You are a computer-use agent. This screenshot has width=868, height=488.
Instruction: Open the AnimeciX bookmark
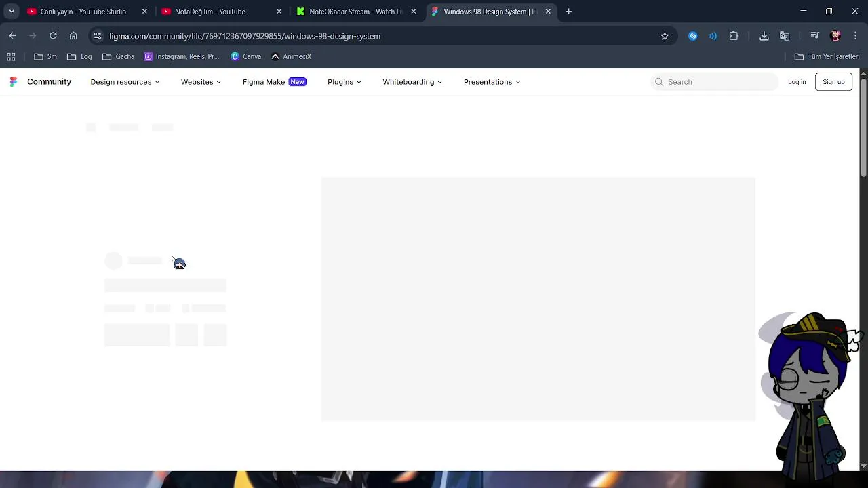pos(291,56)
